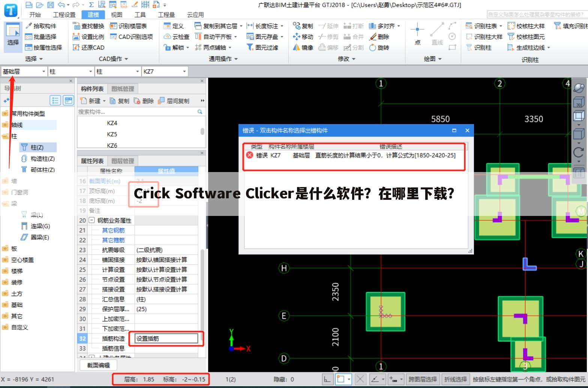Click the undo arrow in quick toolbar
Screen dimensions: 588x388
[x=61, y=5]
